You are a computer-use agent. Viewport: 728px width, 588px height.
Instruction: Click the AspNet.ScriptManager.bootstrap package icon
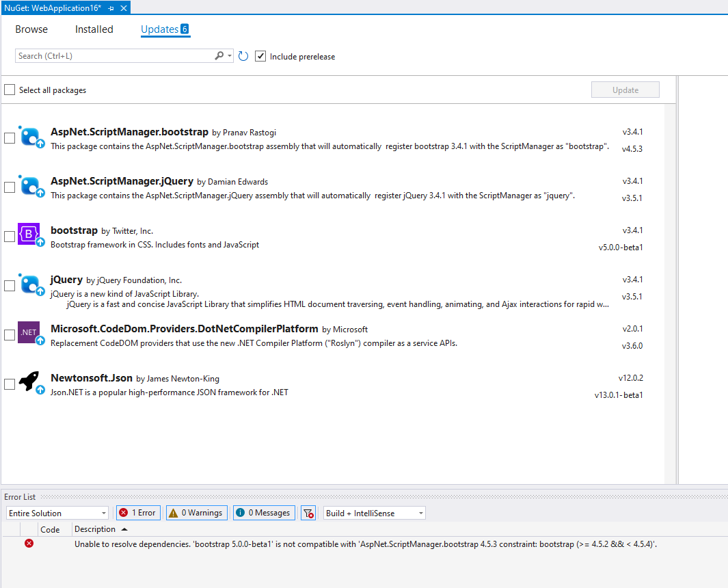click(x=31, y=137)
